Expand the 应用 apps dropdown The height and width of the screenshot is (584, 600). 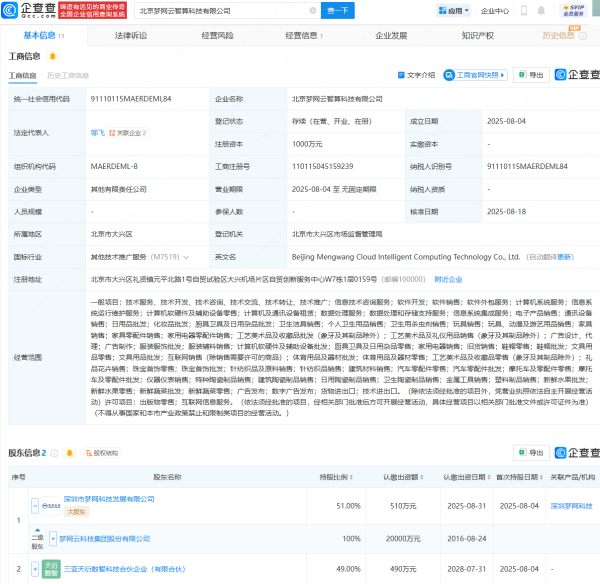click(449, 11)
